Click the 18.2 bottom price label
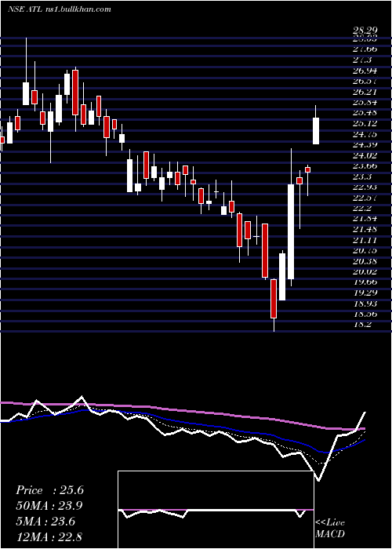Screen dimensions: 392x549 coord(361,324)
